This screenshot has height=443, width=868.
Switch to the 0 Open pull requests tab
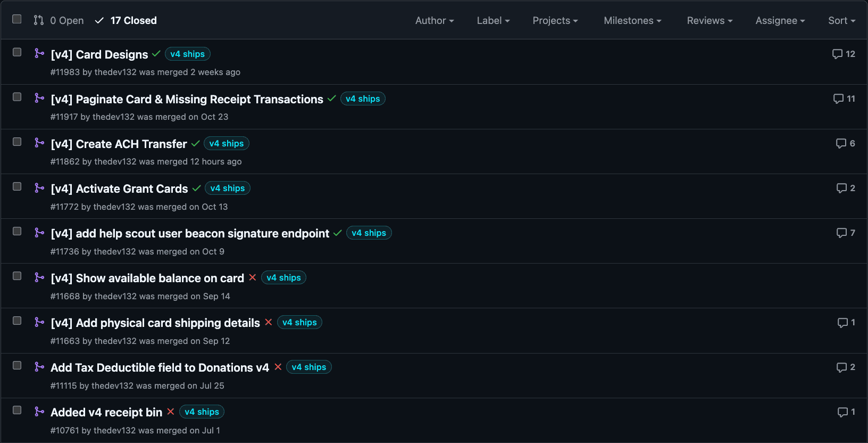[59, 21]
